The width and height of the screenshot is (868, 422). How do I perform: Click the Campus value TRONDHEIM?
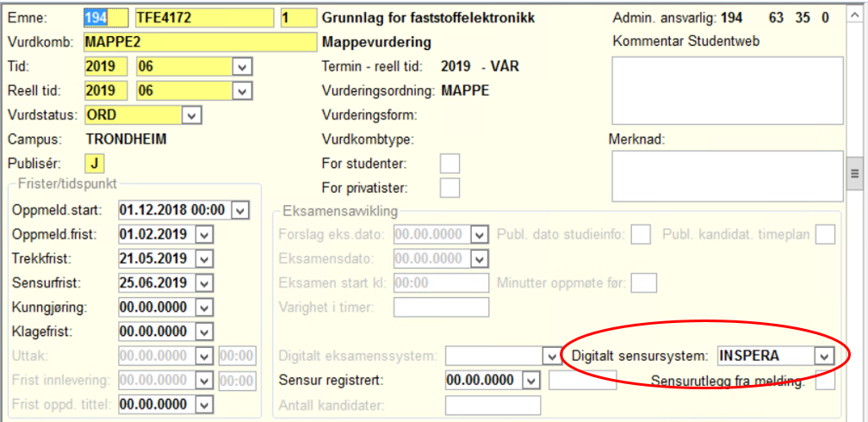[x=127, y=140]
